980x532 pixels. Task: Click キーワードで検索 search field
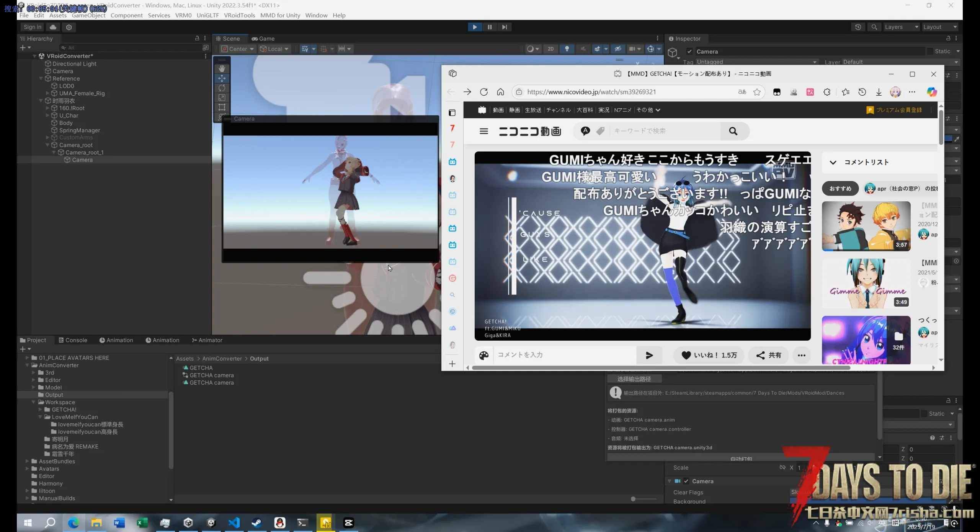point(665,131)
